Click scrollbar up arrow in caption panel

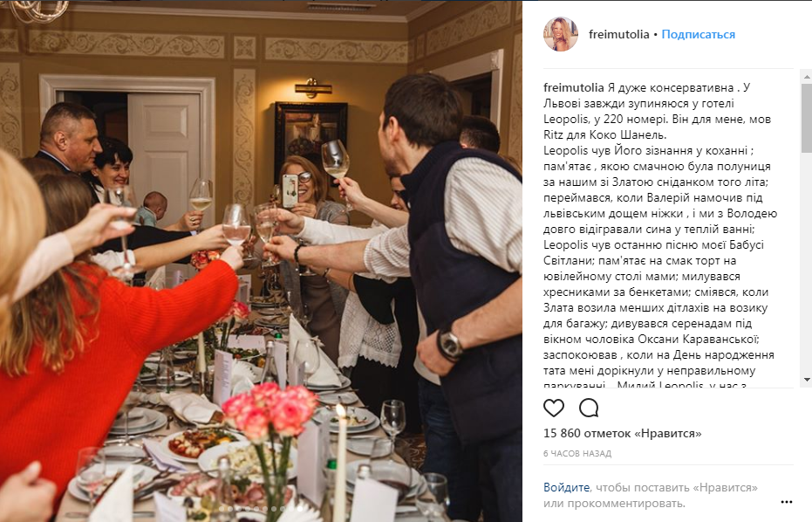806,77
